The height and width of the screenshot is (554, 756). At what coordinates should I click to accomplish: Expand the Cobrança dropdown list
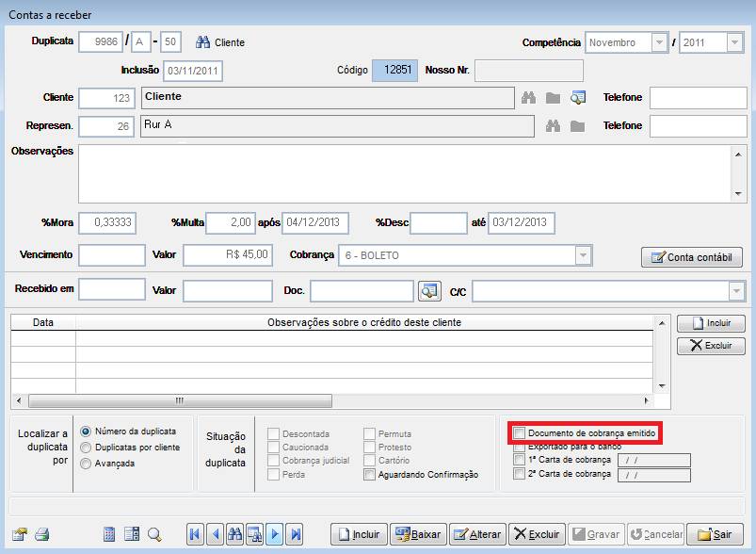583,255
